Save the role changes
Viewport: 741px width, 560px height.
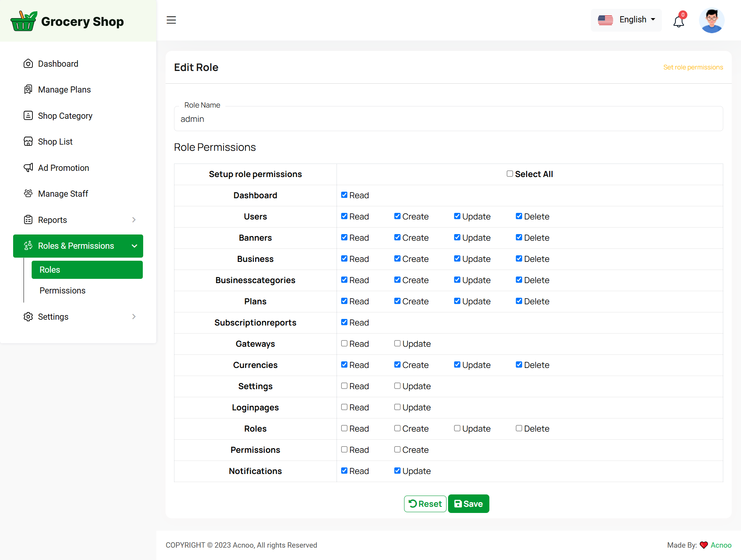tap(469, 504)
